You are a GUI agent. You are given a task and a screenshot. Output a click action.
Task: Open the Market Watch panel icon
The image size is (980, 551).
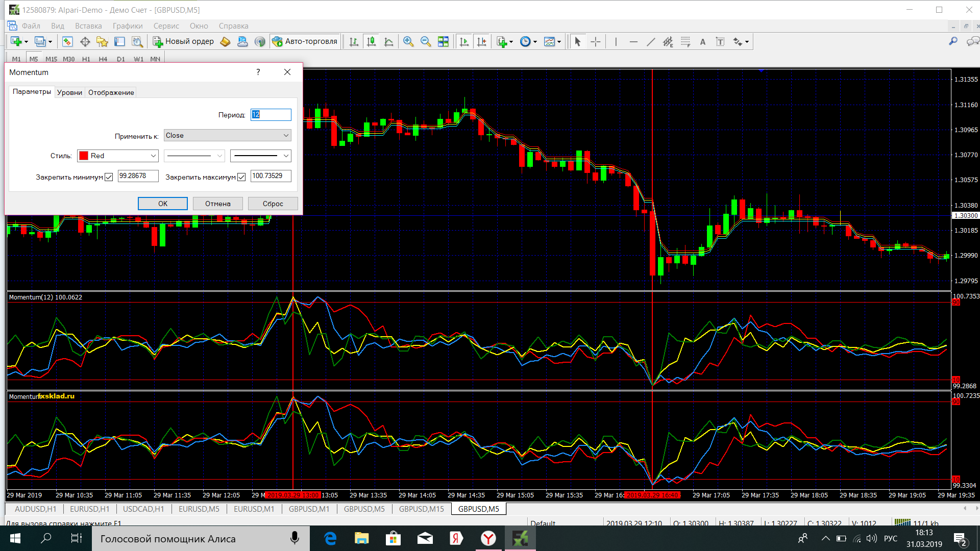tap(67, 42)
